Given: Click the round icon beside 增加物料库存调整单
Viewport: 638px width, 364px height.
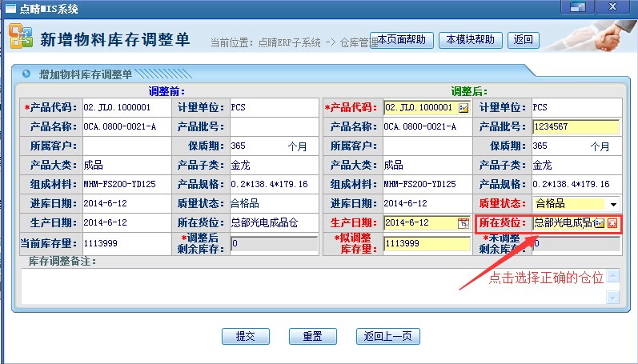Looking at the screenshot, I should 26,74.
